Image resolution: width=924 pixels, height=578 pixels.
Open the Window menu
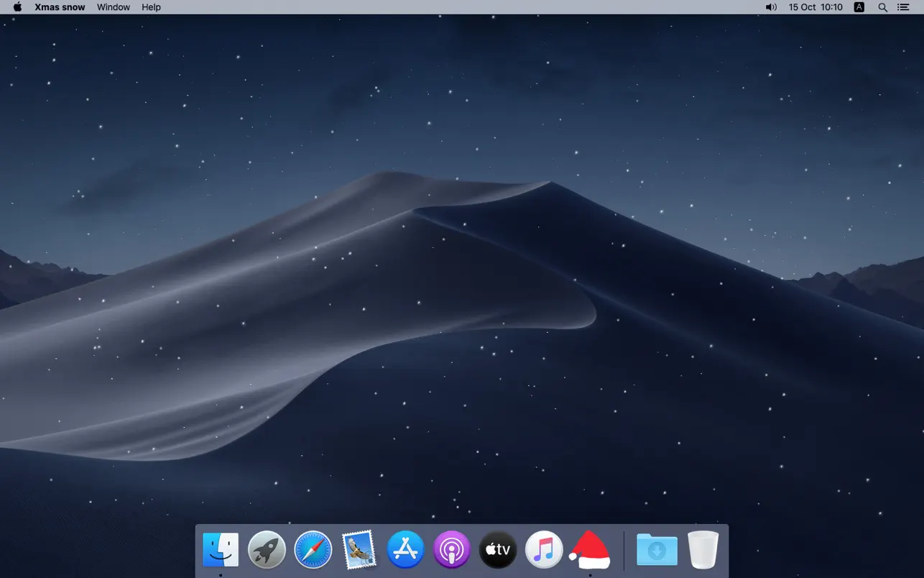click(x=113, y=7)
